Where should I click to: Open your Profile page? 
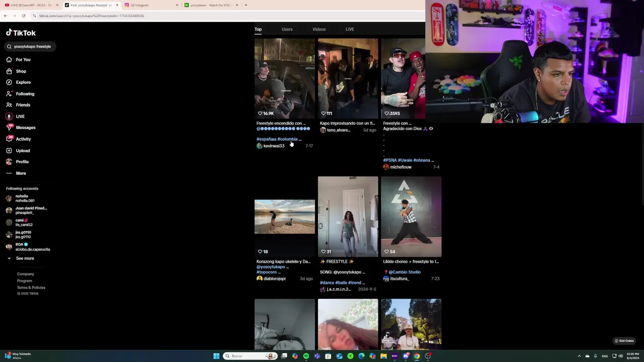point(18,161)
